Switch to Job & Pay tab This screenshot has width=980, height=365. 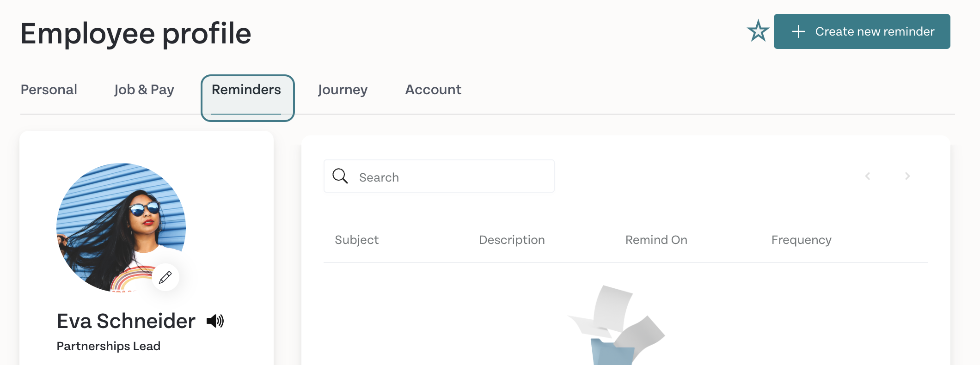tap(144, 90)
